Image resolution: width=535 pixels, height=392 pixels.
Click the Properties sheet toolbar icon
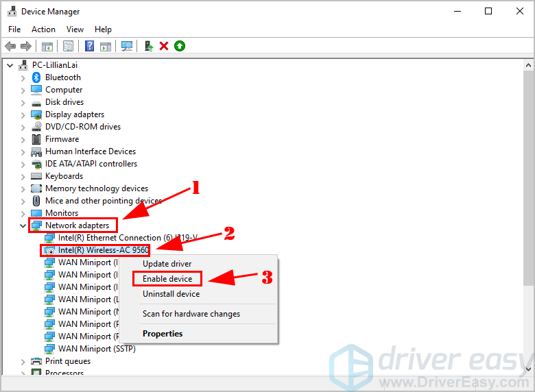tap(68, 46)
